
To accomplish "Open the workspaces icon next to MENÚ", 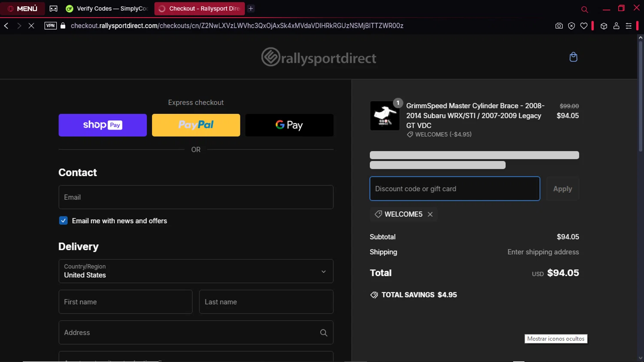I will click(53, 9).
